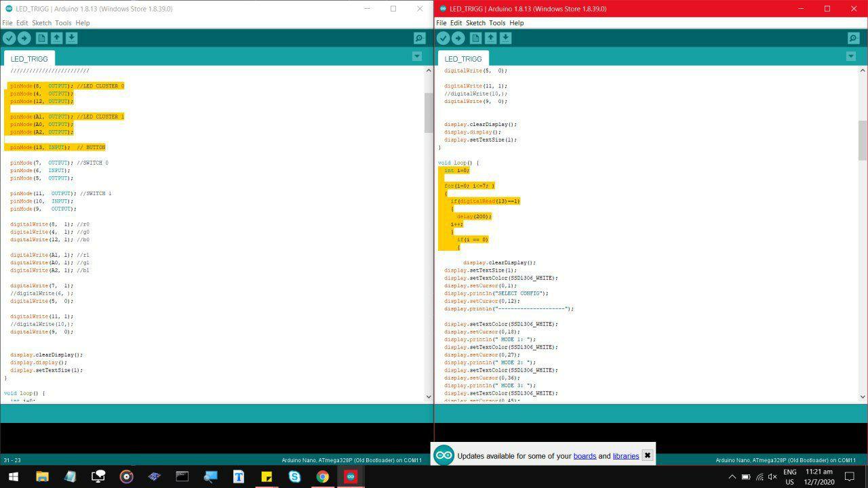Click board status text in right window

(786, 460)
